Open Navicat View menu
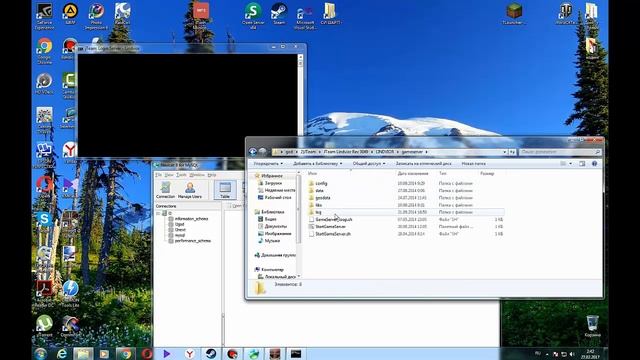Image resolution: width=640 pixels, height=360 pixels. click(x=169, y=175)
